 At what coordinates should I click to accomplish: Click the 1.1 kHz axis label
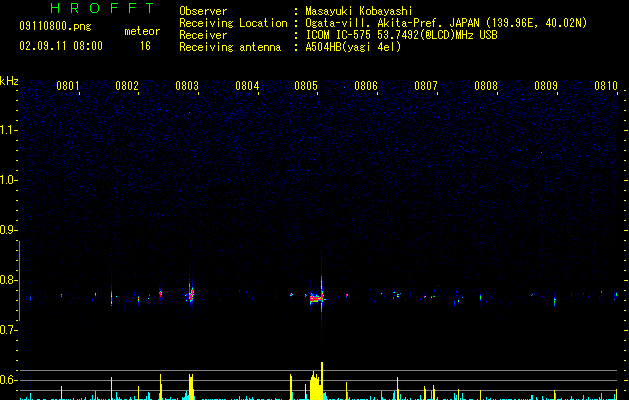(8, 130)
